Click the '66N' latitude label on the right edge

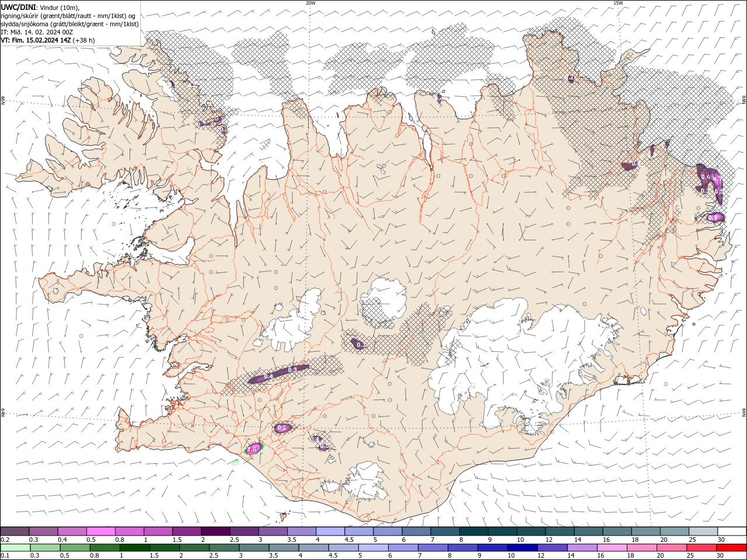[x=743, y=100]
